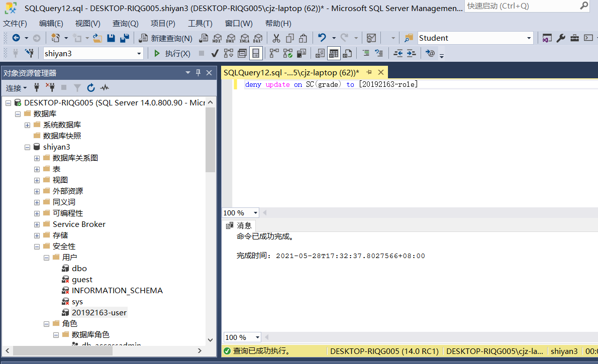Click the Undo arrow icon

pyautogui.click(x=322, y=38)
